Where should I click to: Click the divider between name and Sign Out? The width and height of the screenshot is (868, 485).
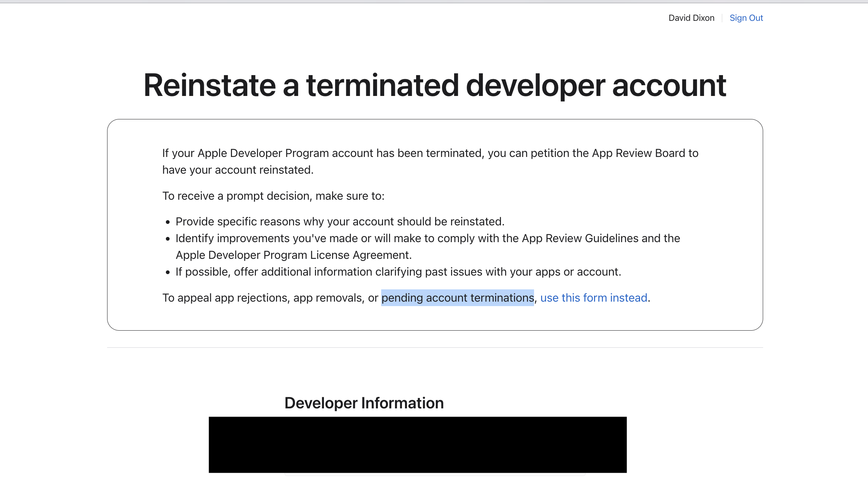point(722,18)
